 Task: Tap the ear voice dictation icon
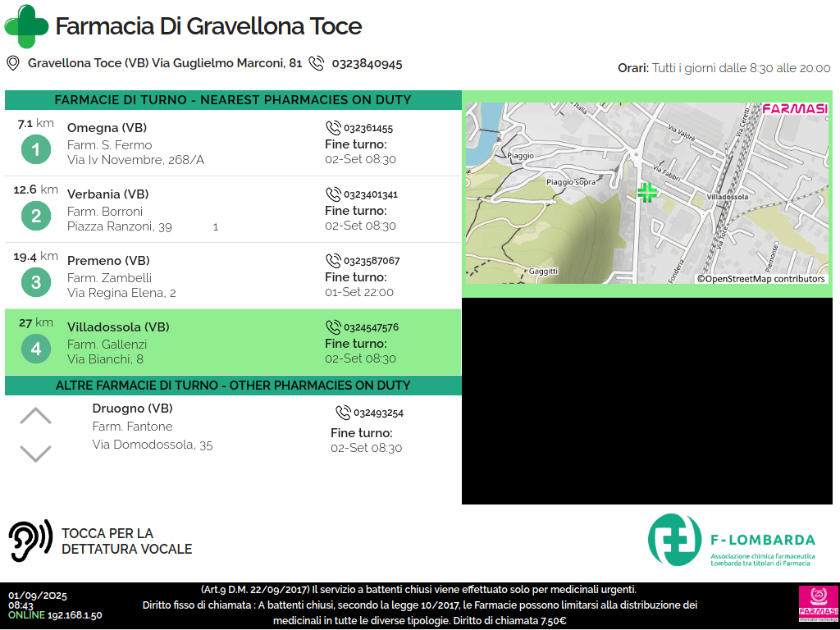pos(30,541)
